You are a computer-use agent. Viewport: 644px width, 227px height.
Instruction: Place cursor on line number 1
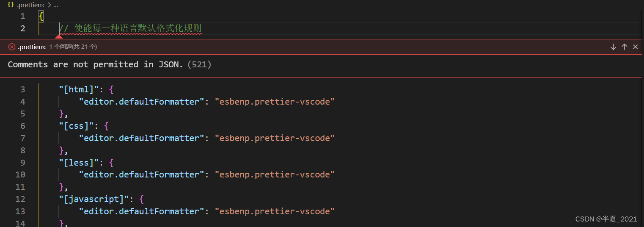coord(23,17)
